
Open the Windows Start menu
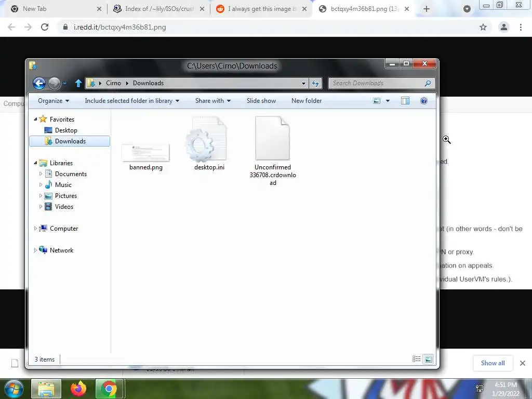click(x=13, y=389)
